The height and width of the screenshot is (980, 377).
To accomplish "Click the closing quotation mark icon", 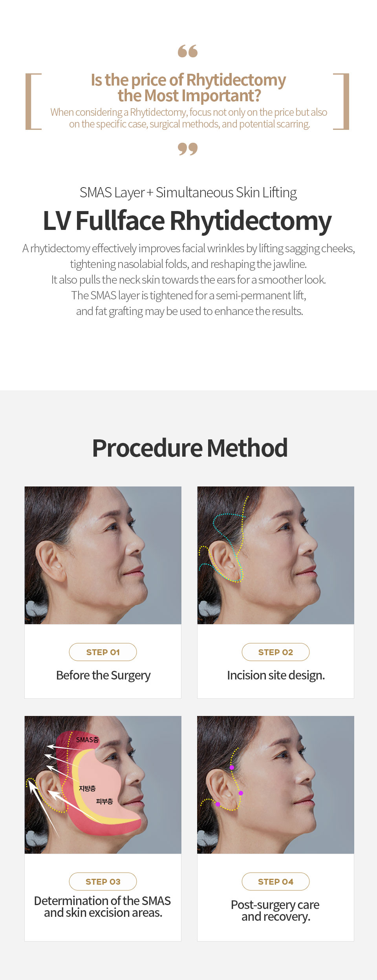I will pos(188,149).
